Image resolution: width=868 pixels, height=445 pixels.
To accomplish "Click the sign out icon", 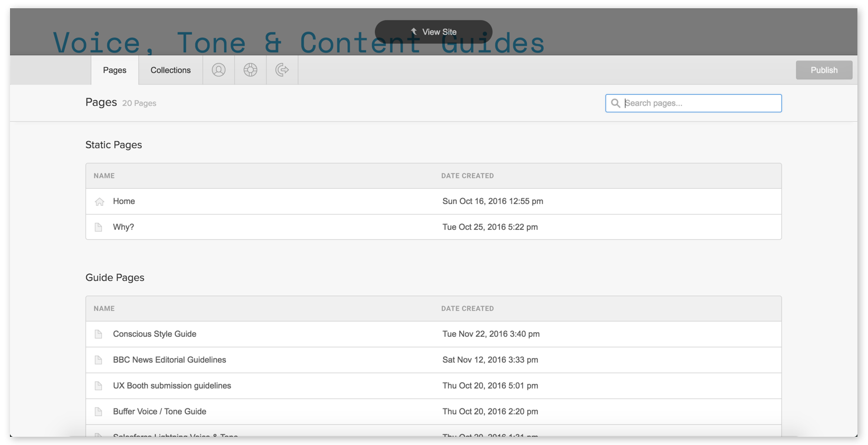I will (x=281, y=69).
